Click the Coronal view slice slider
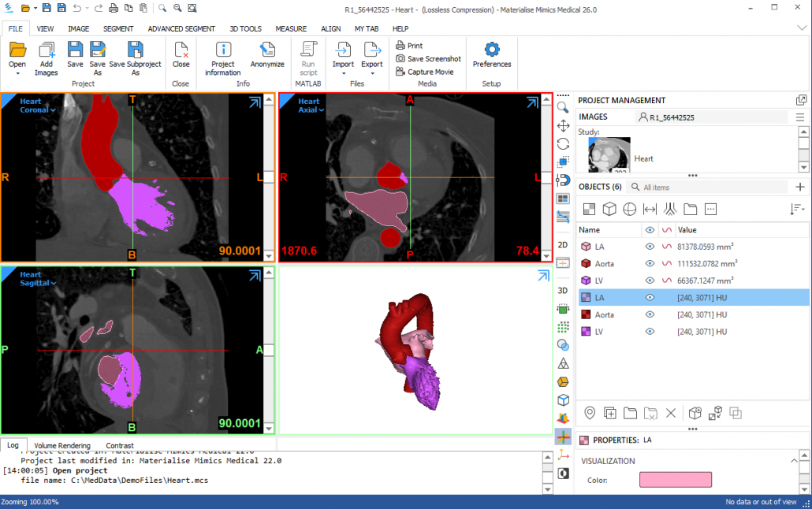The image size is (812, 509). 269,177
